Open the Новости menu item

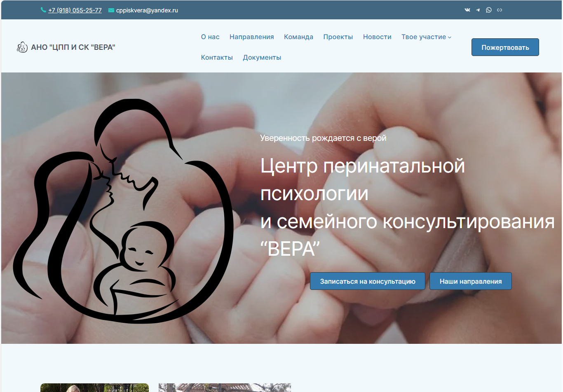click(377, 37)
